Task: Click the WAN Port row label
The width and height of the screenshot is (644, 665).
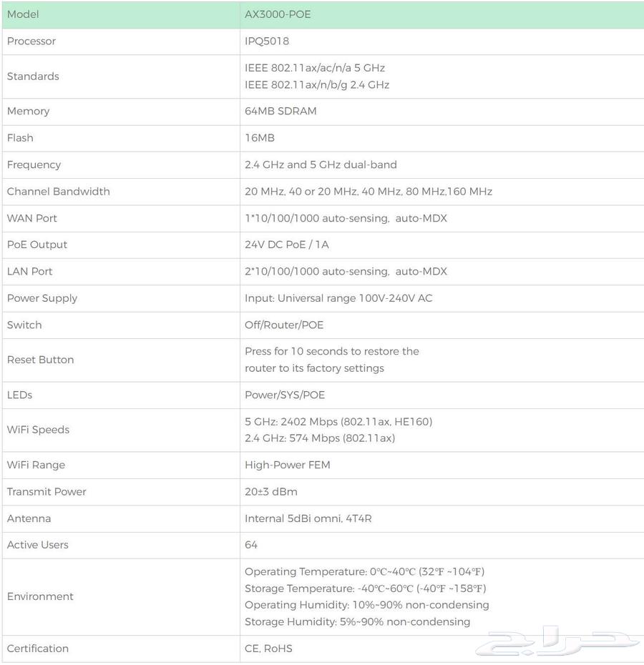Action: coord(32,218)
